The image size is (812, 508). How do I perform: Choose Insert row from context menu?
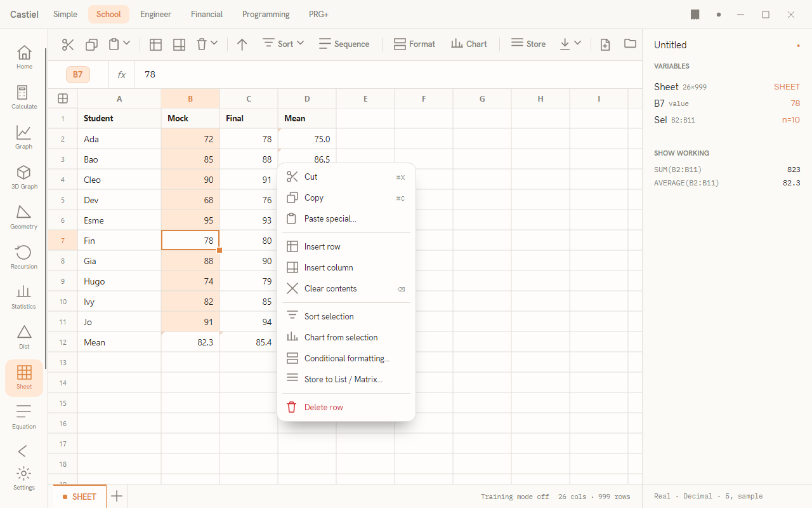(x=346, y=247)
